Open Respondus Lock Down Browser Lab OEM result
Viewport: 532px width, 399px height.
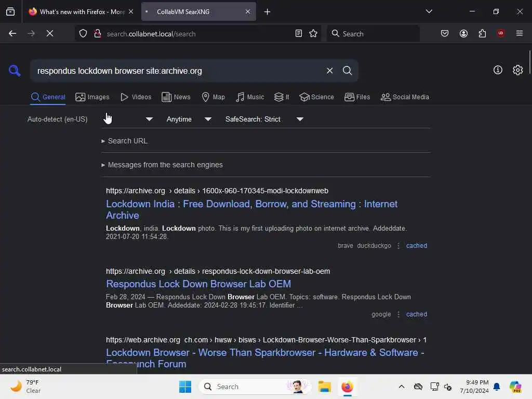(198, 284)
